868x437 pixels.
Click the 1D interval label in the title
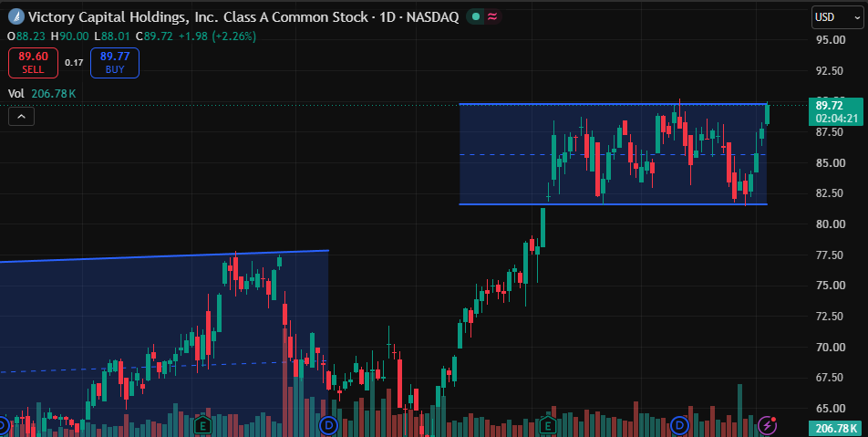[387, 17]
